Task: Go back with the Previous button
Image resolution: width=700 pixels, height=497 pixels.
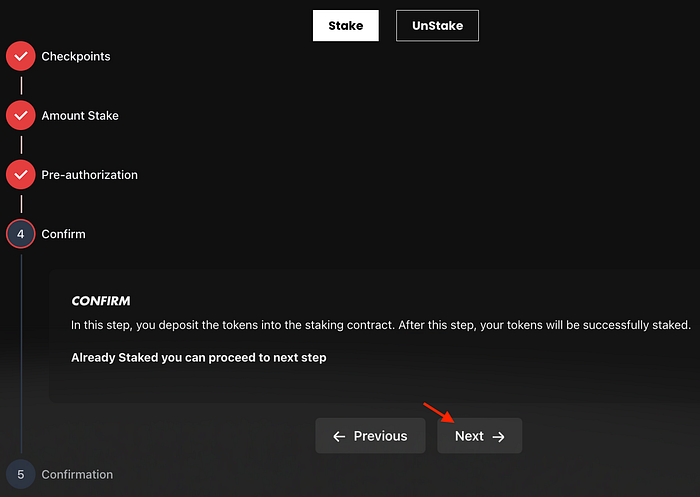Action: [x=371, y=436]
